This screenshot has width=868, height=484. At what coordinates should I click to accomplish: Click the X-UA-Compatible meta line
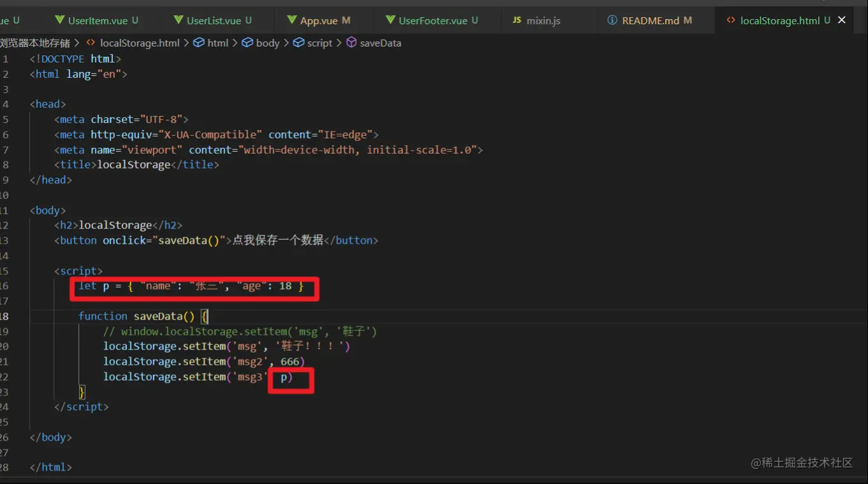click(217, 135)
